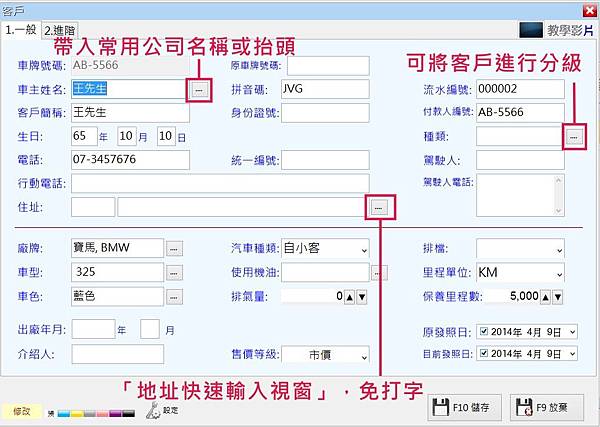Viewport: 600px width, 427px height.
Task: Increase 保養里程數 with up arrow
Action: 546,297
